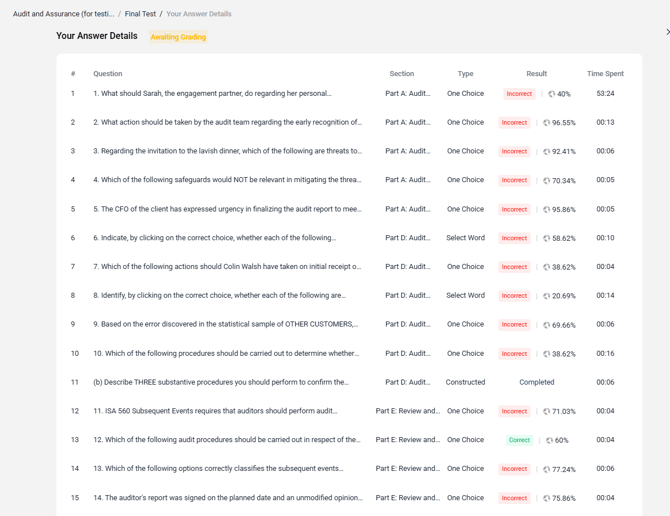Open question 1 about Sarah the engagement partner
The height and width of the screenshot is (516, 670).
click(x=212, y=94)
